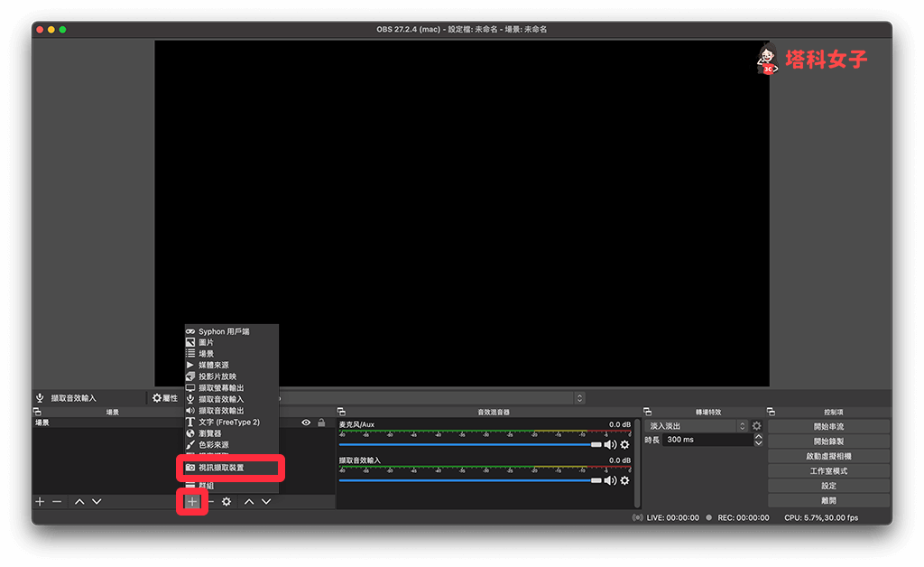
Task: Click the 開始串流 button
Action: [828, 426]
